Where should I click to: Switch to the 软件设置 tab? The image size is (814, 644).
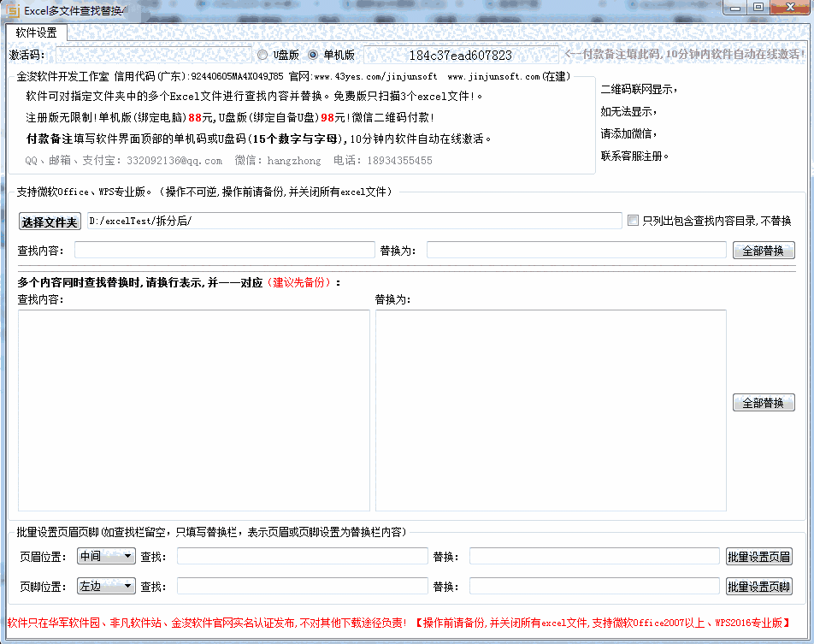[38, 32]
